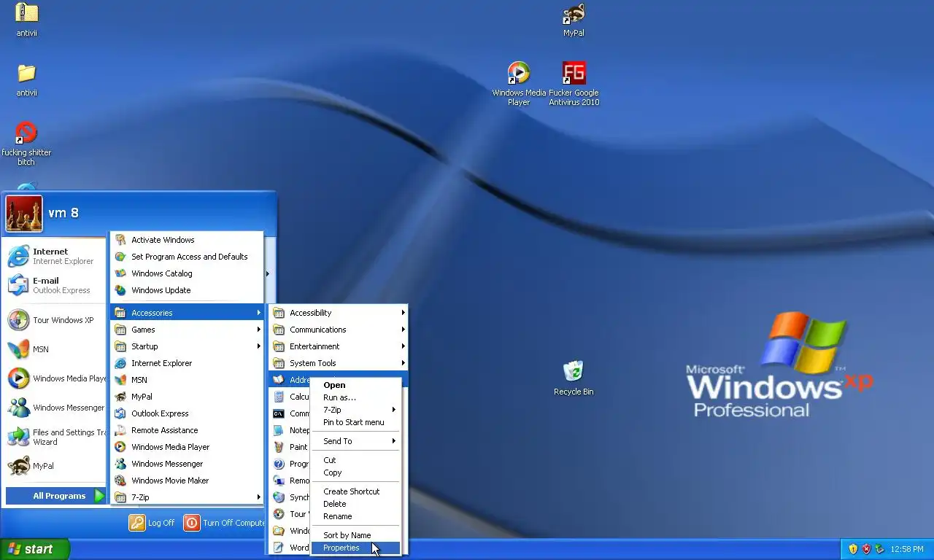Click the Log Off button

pos(153,523)
